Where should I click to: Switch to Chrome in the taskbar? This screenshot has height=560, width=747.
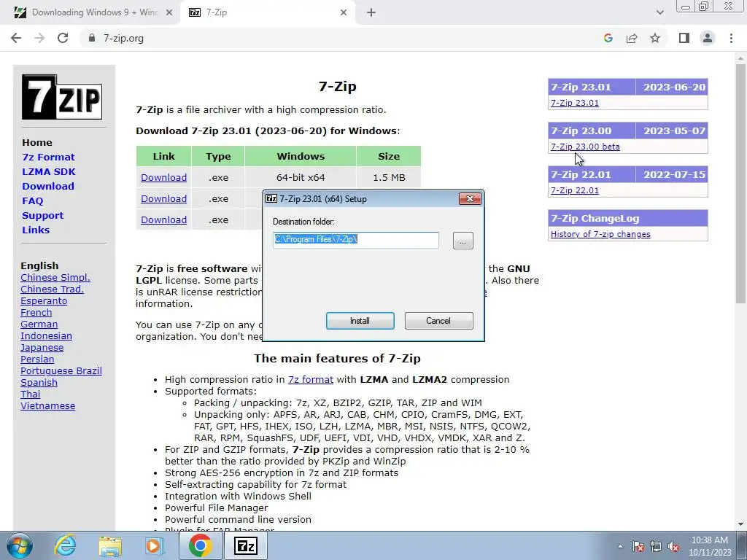(x=200, y=545)
